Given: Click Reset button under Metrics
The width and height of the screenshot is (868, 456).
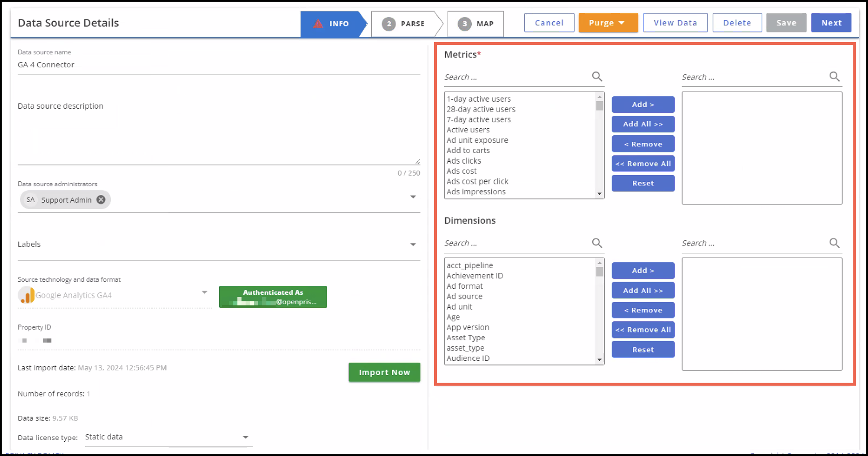Looking at the screenshot, I should 643,183.
